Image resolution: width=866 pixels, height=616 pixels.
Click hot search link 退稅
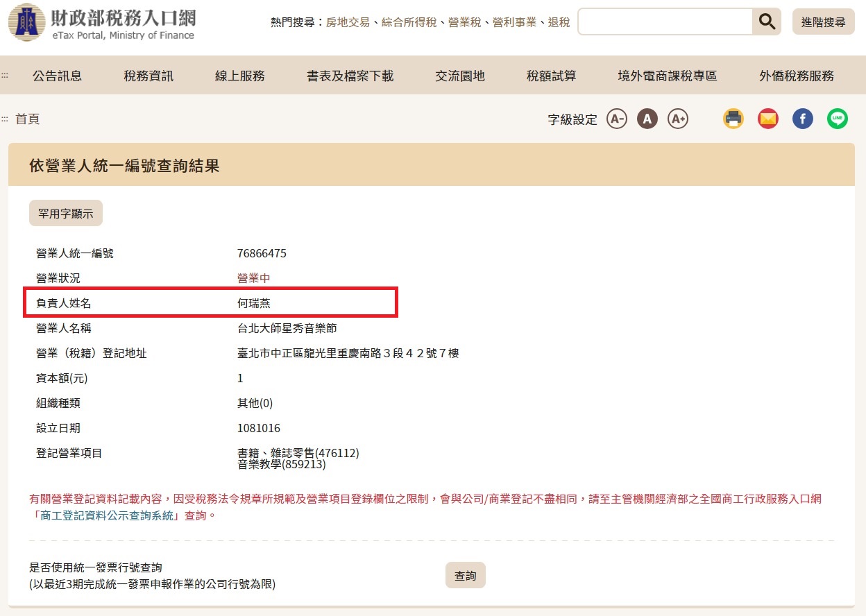(559, 22)
